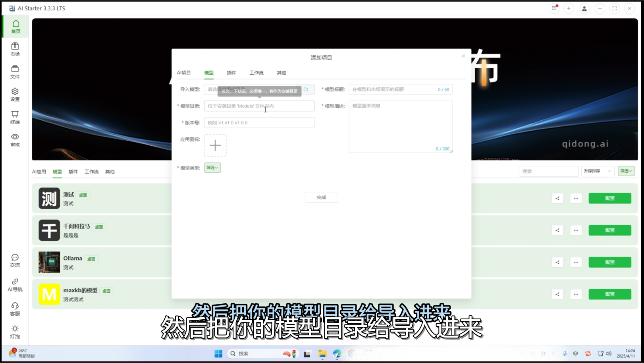
Task: Click the Ollama model thumbnail
Action: 49,262
